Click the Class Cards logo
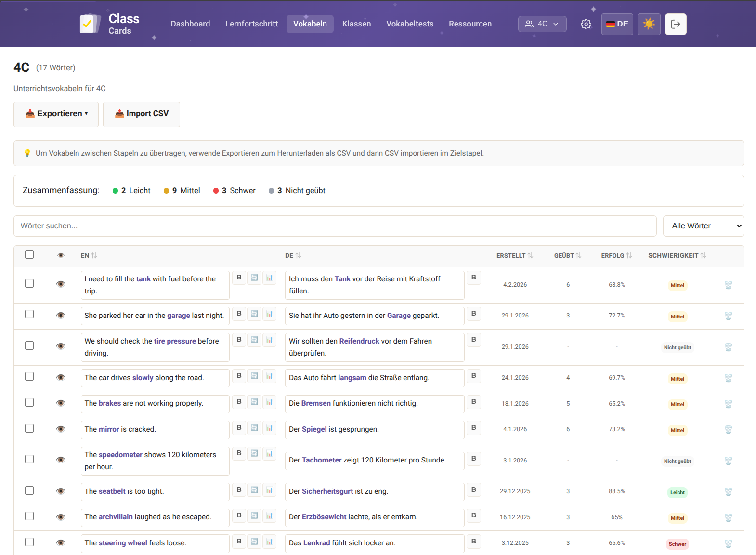This screenshot has width=756, height=555. pos(110,24)
